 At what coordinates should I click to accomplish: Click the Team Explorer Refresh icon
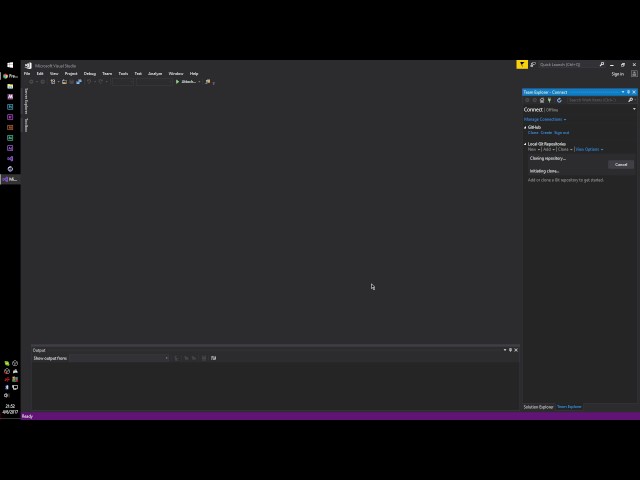pos(559,100)
